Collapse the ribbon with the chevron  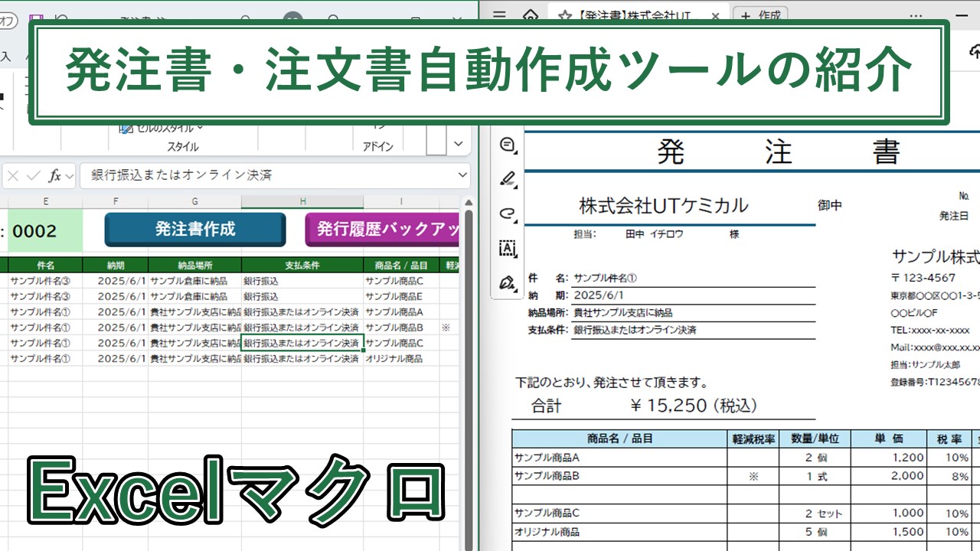pos(457,143)
